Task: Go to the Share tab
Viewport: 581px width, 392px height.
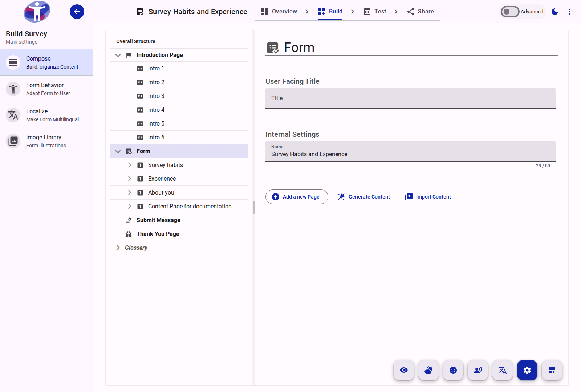Action: 420,12
